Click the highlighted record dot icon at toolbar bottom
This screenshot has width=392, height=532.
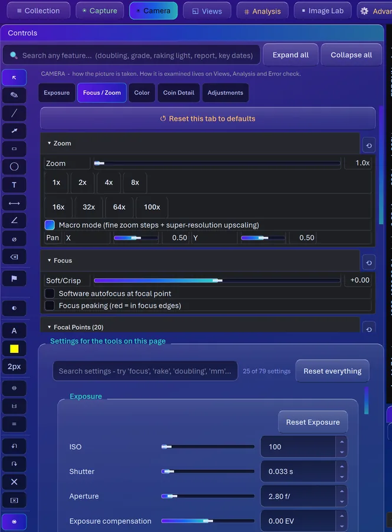tap(14, 521)
